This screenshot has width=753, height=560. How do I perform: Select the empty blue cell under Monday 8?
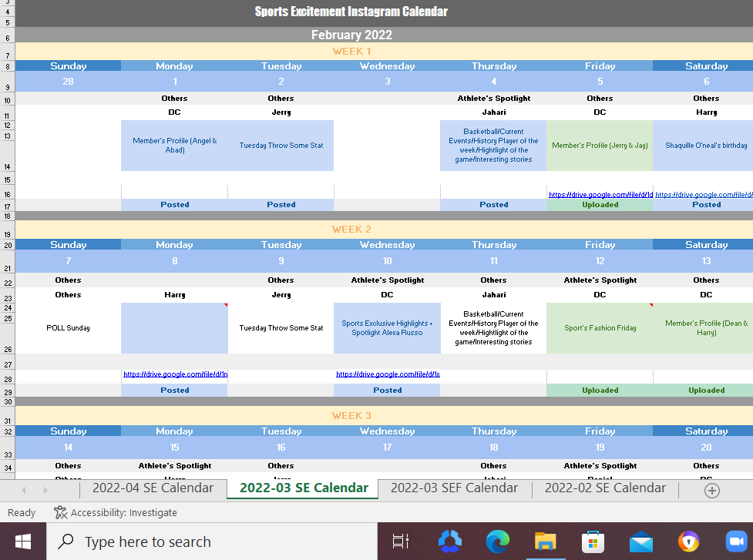[x=174, y=327]
